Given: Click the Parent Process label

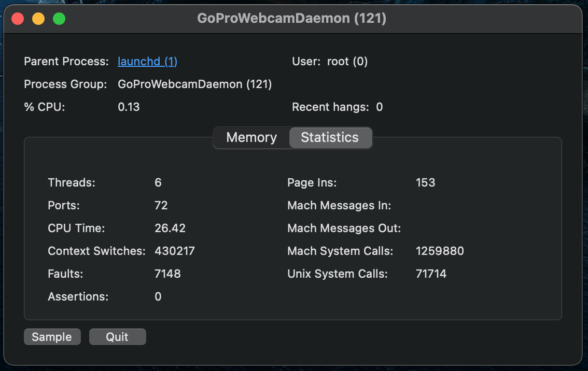Looking at the screenshot, I should [x=66, y=62].
